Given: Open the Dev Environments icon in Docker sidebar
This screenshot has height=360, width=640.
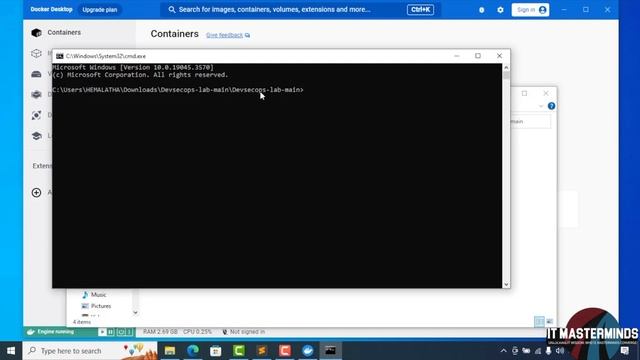Looking at the screenshot, I should point(36,94).
